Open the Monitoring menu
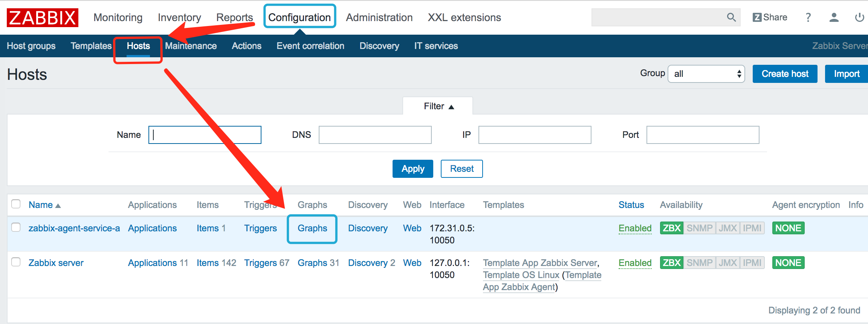 (118, 17)
